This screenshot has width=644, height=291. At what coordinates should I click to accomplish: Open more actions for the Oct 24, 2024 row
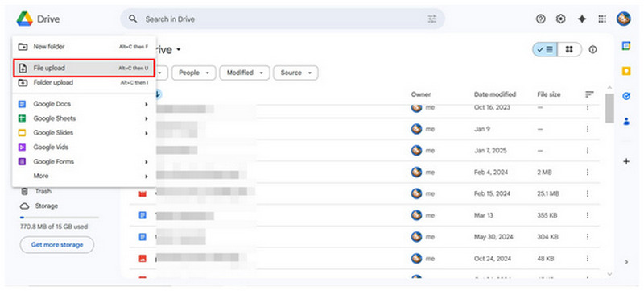[x=588, y=259]
